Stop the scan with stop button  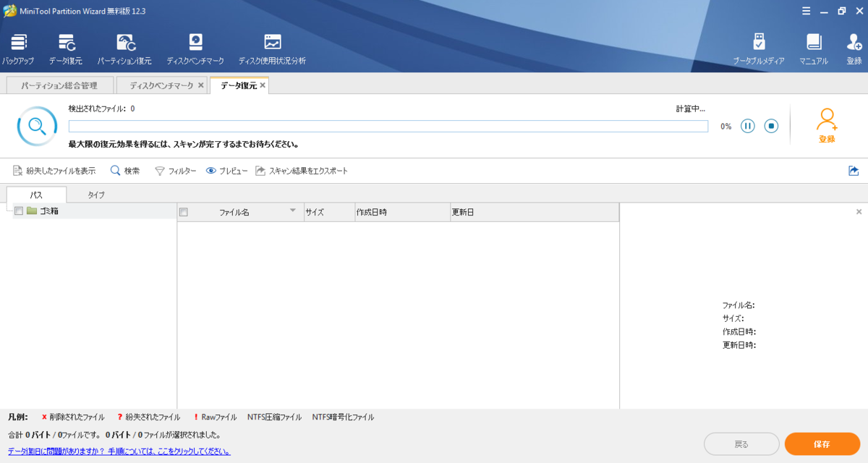[771, 126]
